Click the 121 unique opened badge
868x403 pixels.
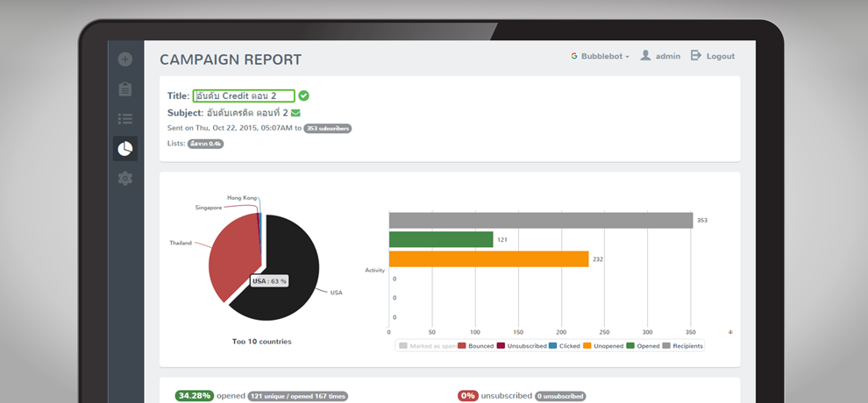(x=297, y=396)
